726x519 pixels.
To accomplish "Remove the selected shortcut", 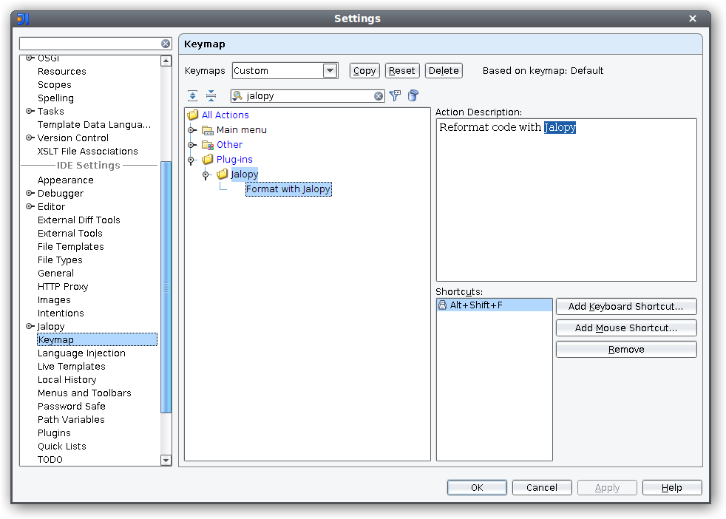I will (626, 350).
